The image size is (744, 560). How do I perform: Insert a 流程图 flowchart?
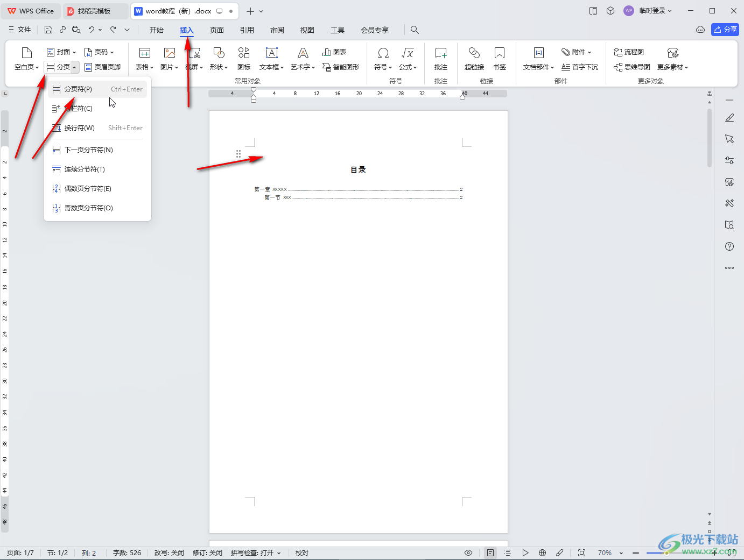[x=629, y=52]
